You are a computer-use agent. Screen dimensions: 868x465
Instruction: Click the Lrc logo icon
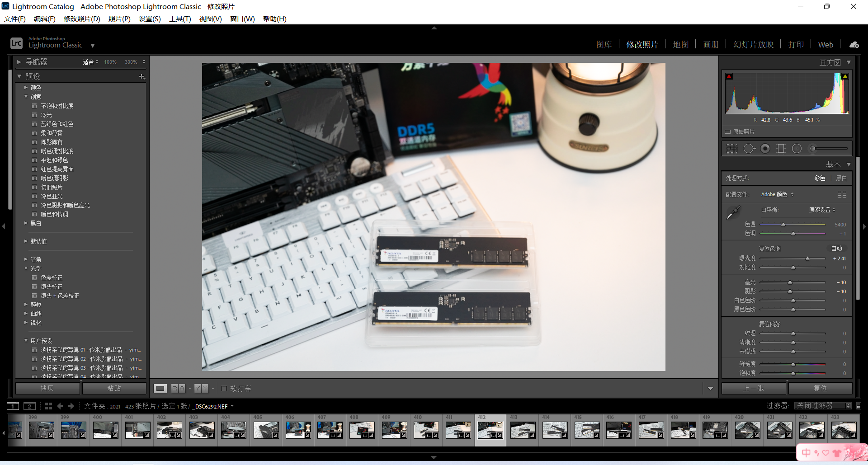point(16,43)
